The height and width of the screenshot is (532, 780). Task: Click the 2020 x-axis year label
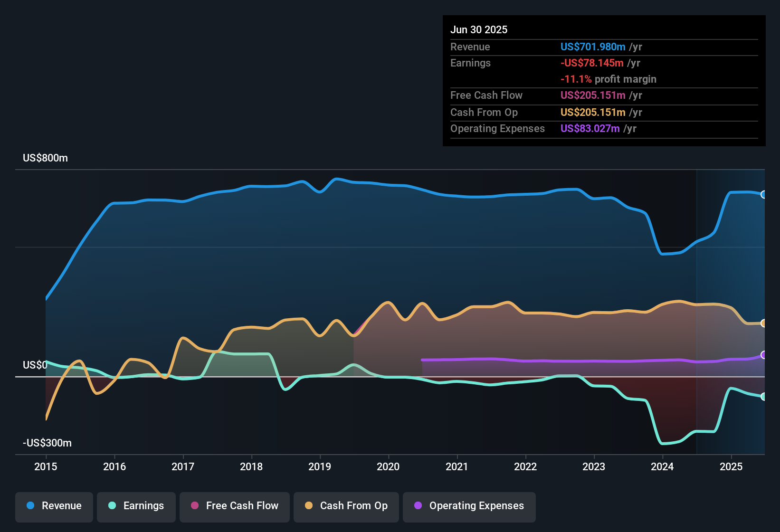tap(388, 466)
